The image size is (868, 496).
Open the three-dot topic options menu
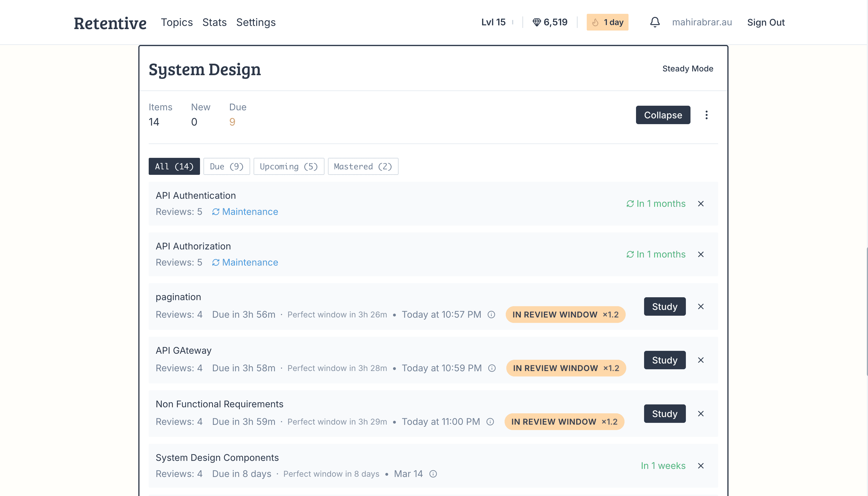tap(706, 115)
